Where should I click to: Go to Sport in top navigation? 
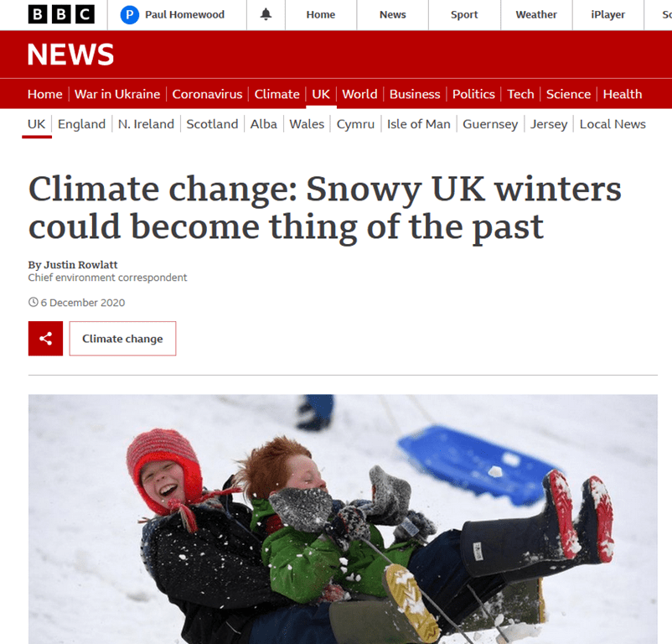click(464, 15)
